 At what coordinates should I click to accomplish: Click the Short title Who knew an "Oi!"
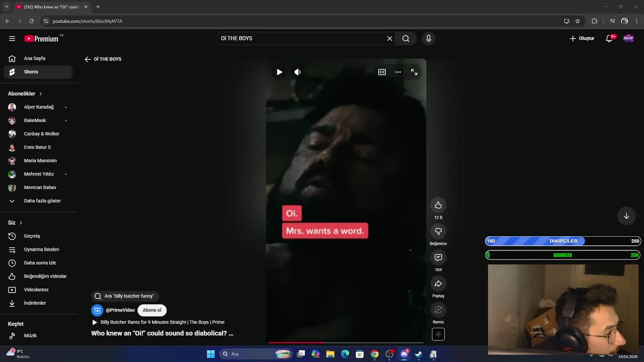[x=162, y=333]
